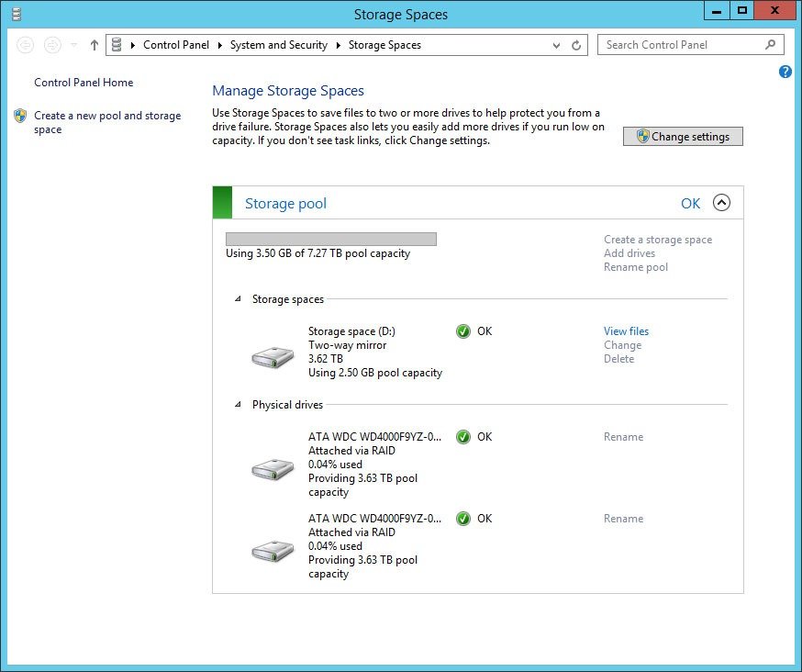This screenshot has width=802, height=672.
Task: Create a new pool and storage space
Action: pos(107,122)
